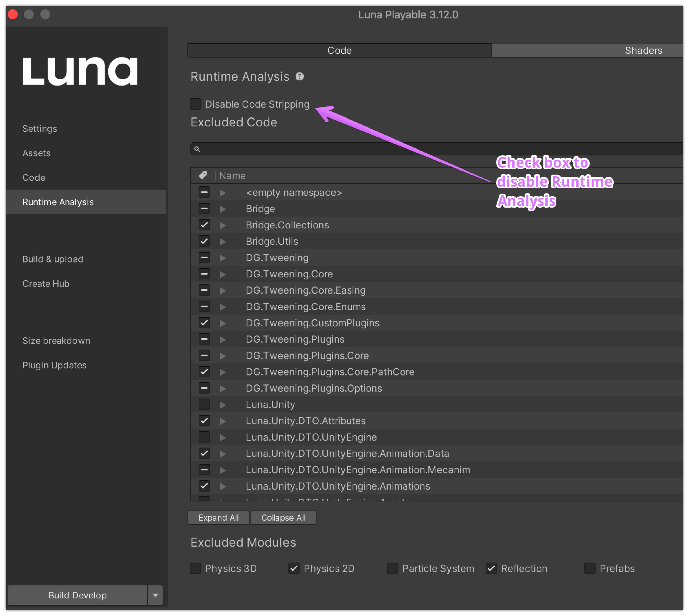Click the Build Develop button

77,595
